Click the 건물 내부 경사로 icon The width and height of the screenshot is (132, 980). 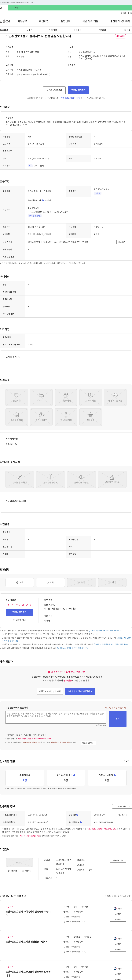pos(112,479)
